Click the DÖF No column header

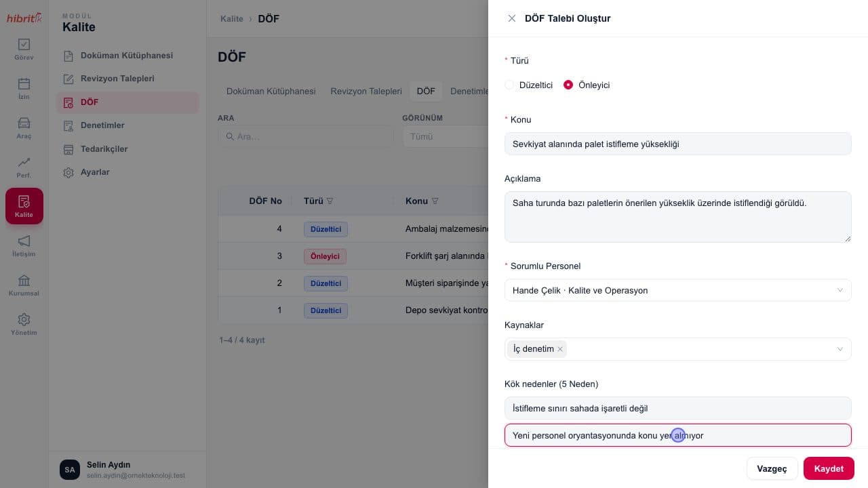click(x=265, y=201)
